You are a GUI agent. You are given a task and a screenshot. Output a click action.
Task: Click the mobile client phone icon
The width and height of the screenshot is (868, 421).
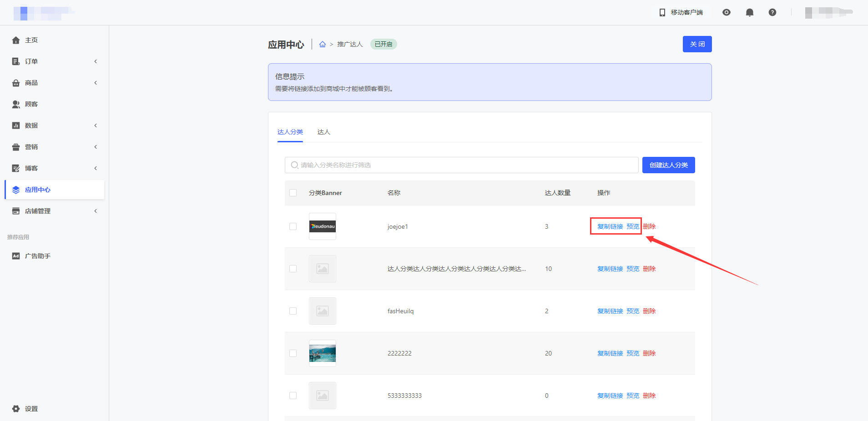[x=662, y=12]
